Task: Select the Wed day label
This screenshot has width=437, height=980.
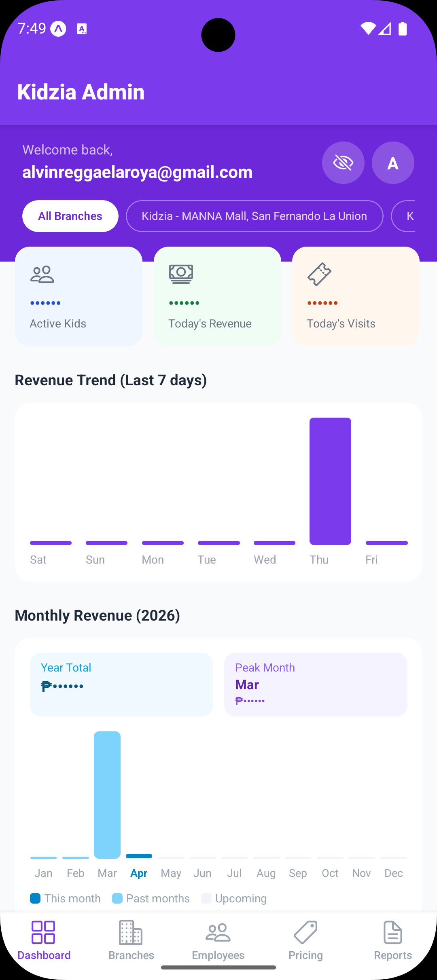Action: pyautogui.click(x=265, y=560)
